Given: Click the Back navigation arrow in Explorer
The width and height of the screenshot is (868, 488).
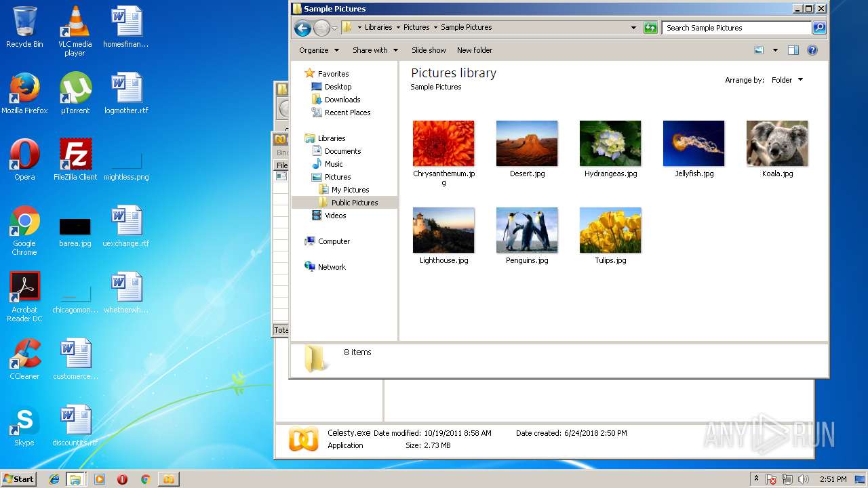Looking at the screenshot, I should (302, 28).
